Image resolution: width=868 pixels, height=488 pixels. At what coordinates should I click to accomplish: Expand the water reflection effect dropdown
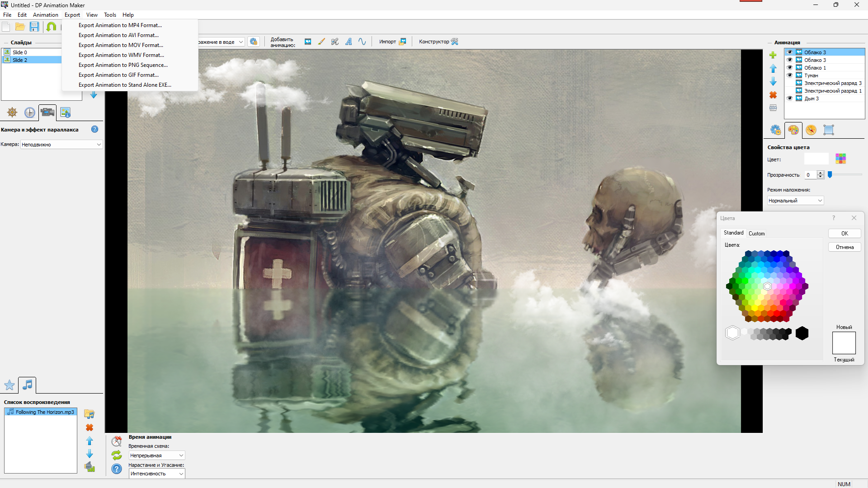pos(241,42)
